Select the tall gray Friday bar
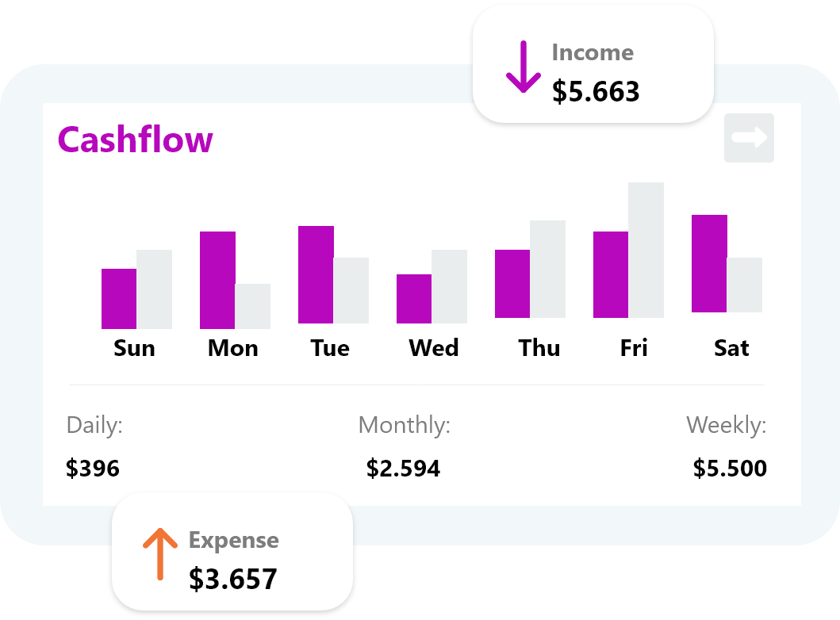840x620 pixels. (x=646, y=250)
